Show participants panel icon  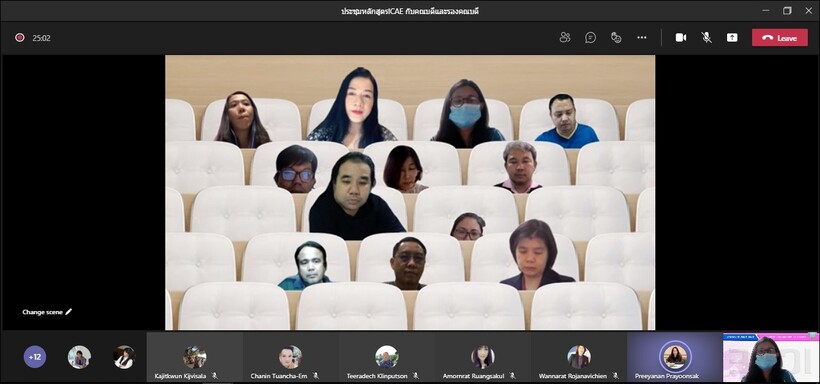565,38
